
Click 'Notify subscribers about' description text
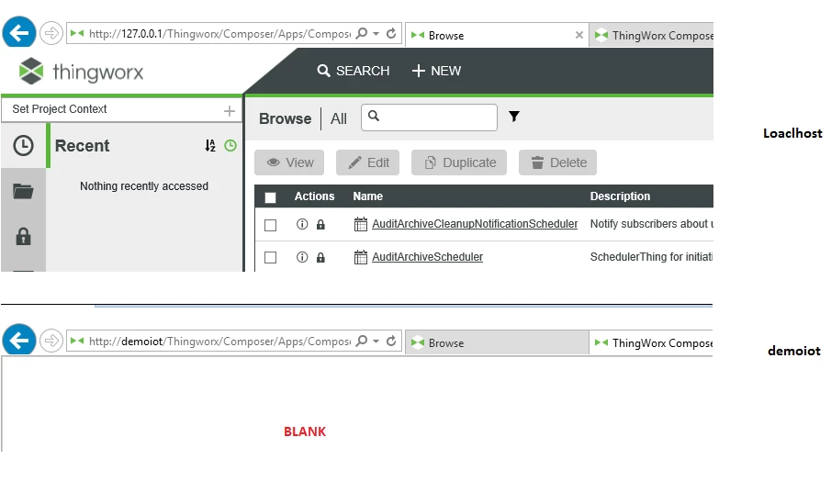(652, 224)
